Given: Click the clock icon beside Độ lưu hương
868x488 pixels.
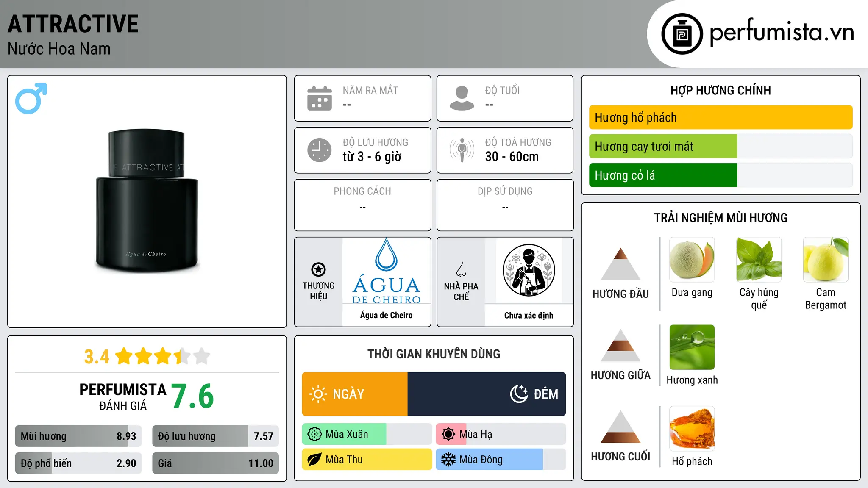Looking at the screenshot, I should point(320,150).
